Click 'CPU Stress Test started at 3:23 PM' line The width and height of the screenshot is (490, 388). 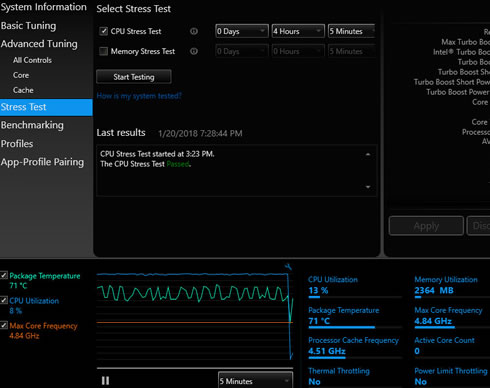tap(157, 154)
